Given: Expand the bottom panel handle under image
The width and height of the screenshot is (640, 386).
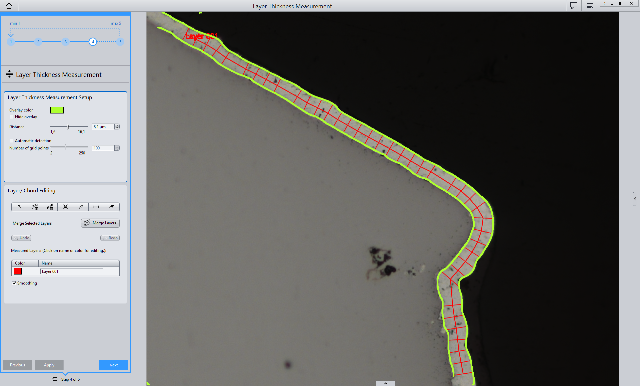Looking at the screenshot, I should pyautogui.click(x=385, y=383).
